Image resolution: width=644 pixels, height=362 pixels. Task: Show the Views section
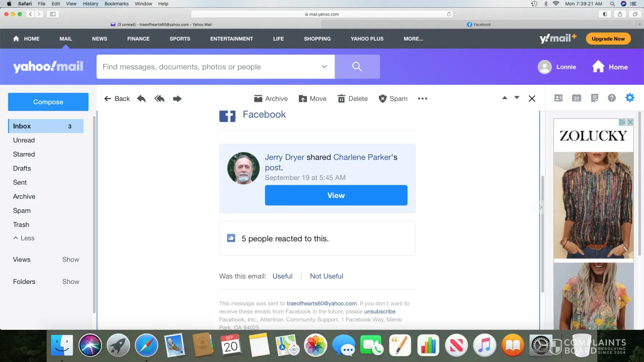pyautogui.click(x=71, y=260)
